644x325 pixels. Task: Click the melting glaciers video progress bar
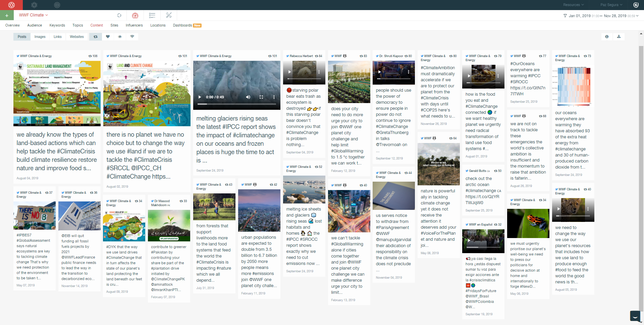(236, 104)
